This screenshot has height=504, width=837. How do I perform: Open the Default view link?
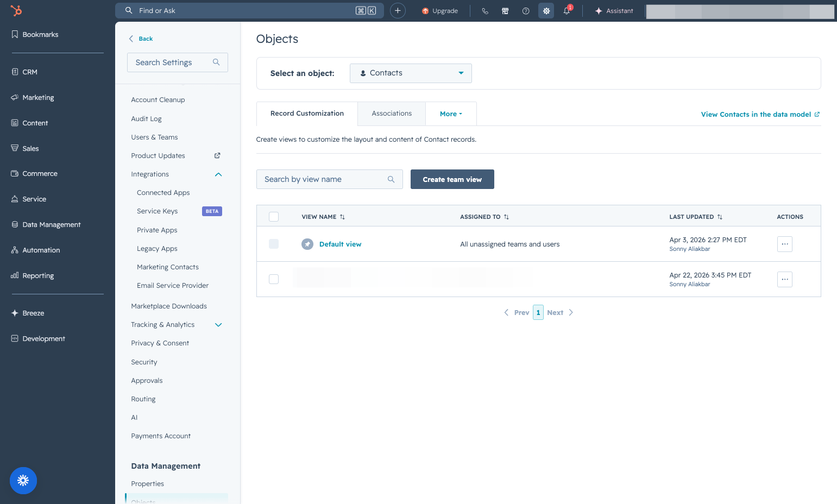coord(340,244)
